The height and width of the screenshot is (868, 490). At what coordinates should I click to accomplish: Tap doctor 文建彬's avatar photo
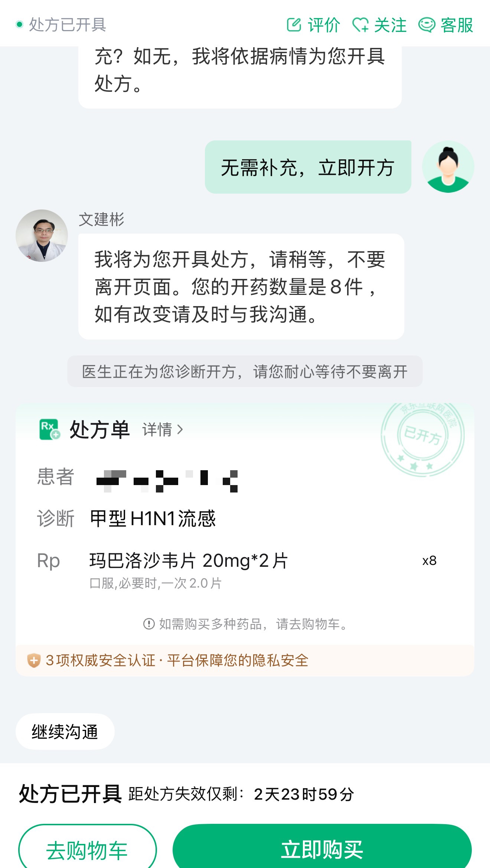tap(42, 235)
